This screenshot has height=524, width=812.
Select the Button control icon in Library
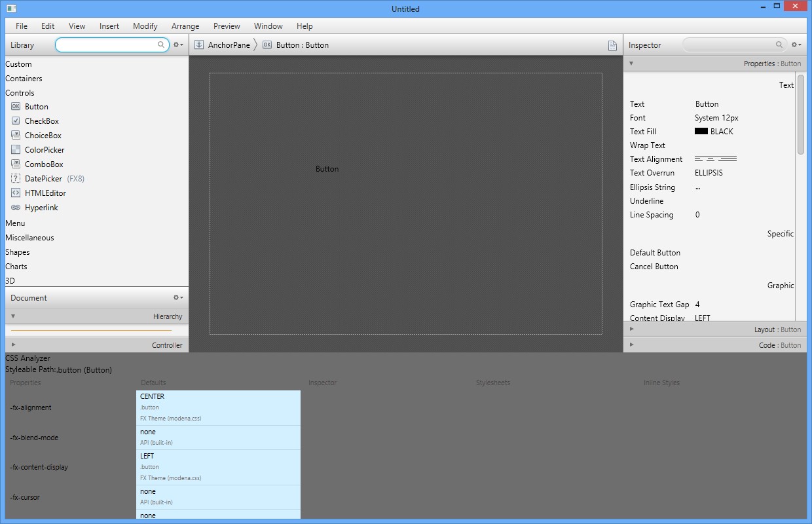pyautogui.click(x=16, y=107)
